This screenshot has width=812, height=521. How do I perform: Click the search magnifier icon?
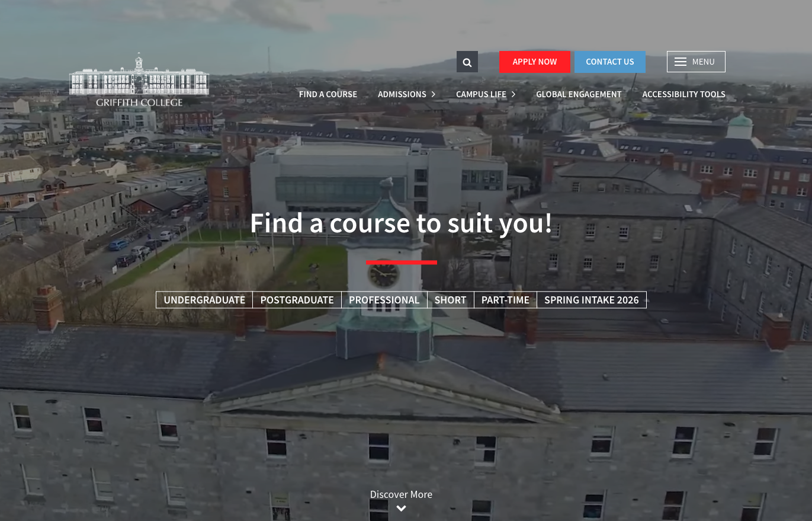click(x=467, y=62)
